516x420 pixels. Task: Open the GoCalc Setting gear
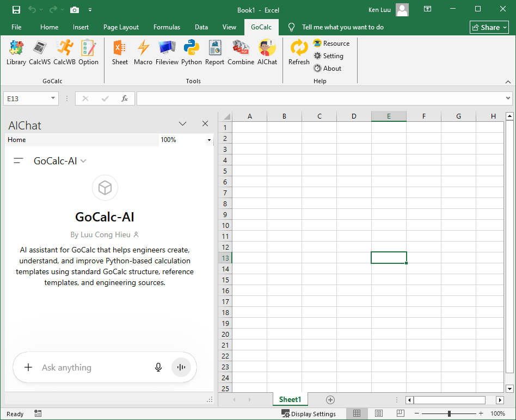[x=328, y=56]
